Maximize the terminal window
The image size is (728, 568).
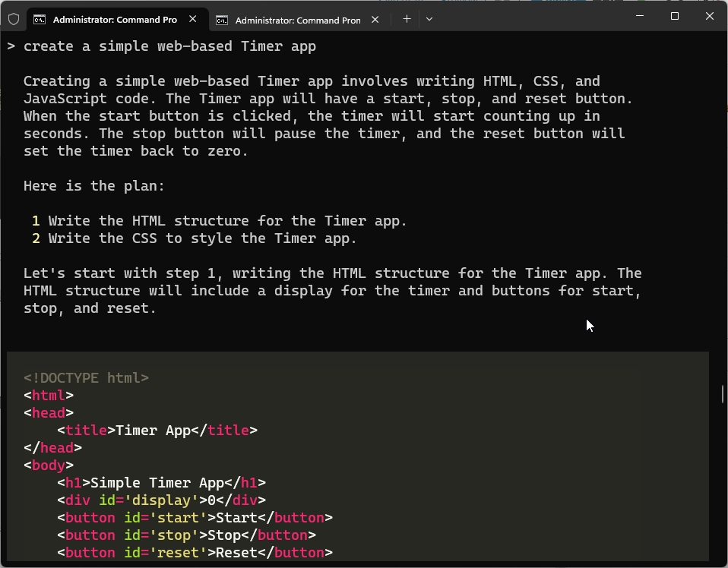point(674,16)
